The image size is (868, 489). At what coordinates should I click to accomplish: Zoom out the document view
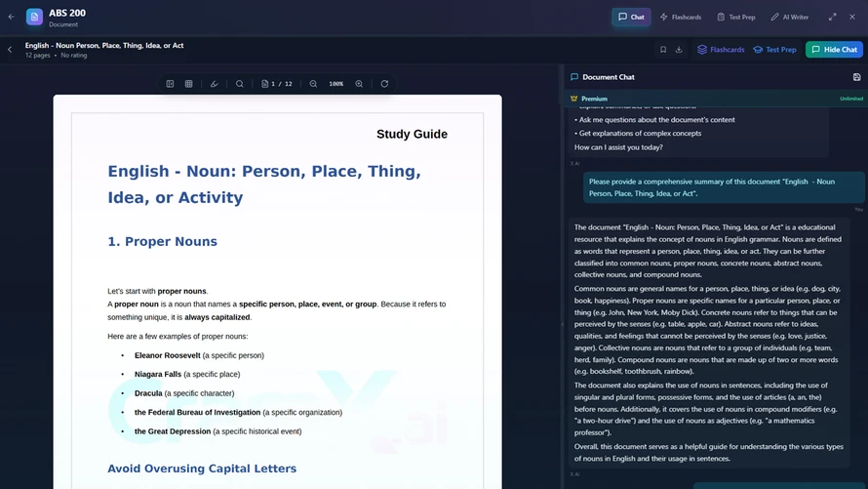[313, 84]
